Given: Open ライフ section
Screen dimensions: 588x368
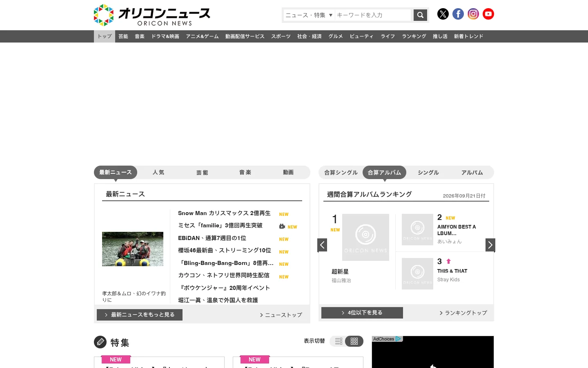Looking at the screenshot, I should pos(388,36).
